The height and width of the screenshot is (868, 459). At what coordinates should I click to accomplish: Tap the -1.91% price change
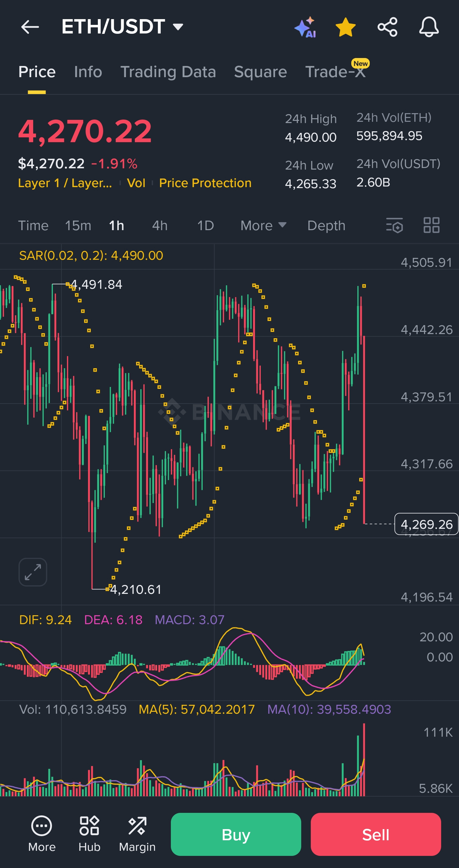114,164
